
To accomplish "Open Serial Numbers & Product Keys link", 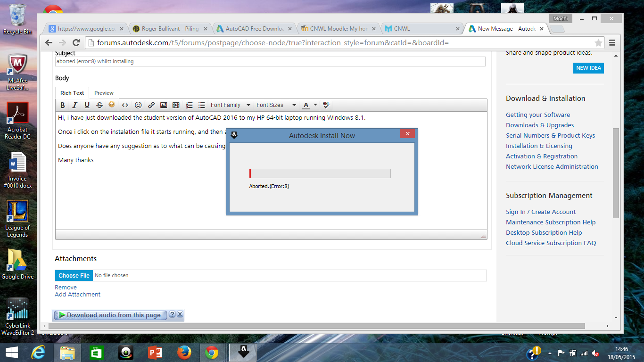I will click(x=550, y=135).
